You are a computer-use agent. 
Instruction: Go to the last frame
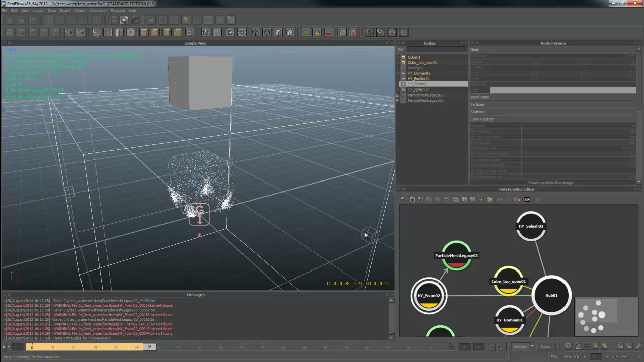624,357
